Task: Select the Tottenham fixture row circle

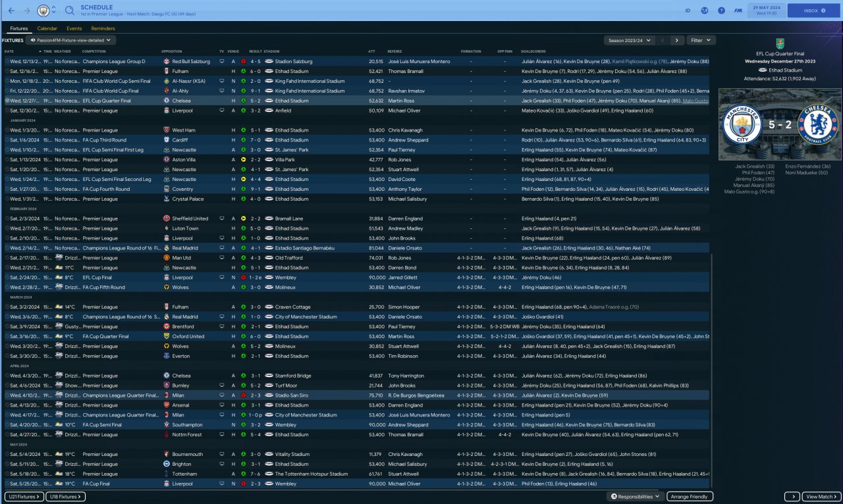Action: coord(7,474)
